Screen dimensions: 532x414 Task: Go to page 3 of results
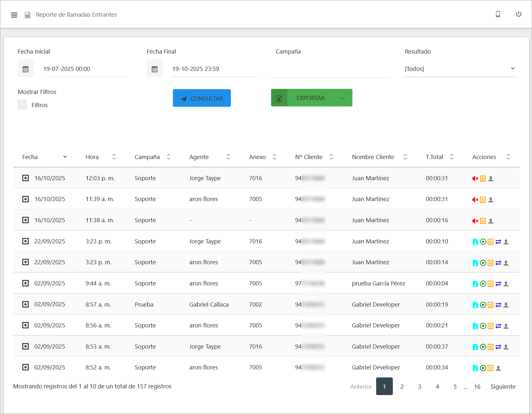pos(419,386)
